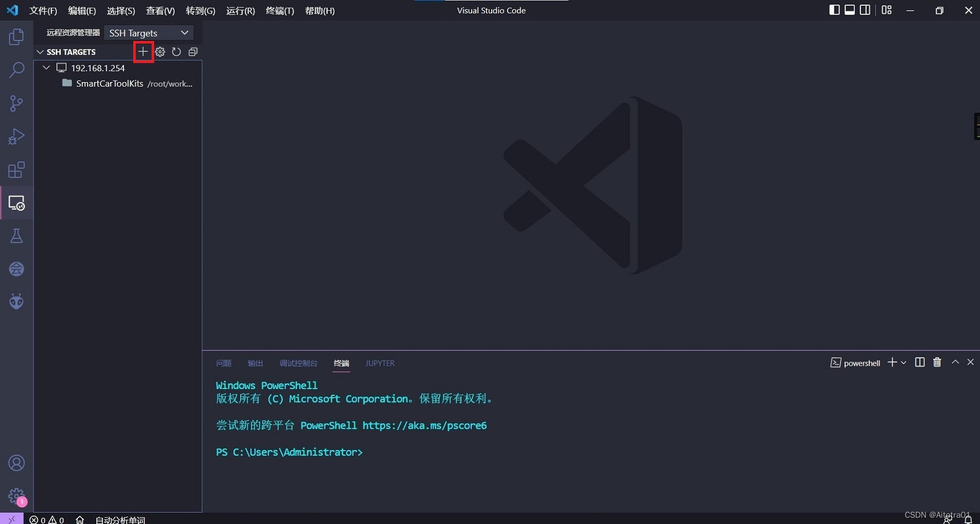Open the Extensions view icon
980x524 pixels.
click(x=17, y=170)
